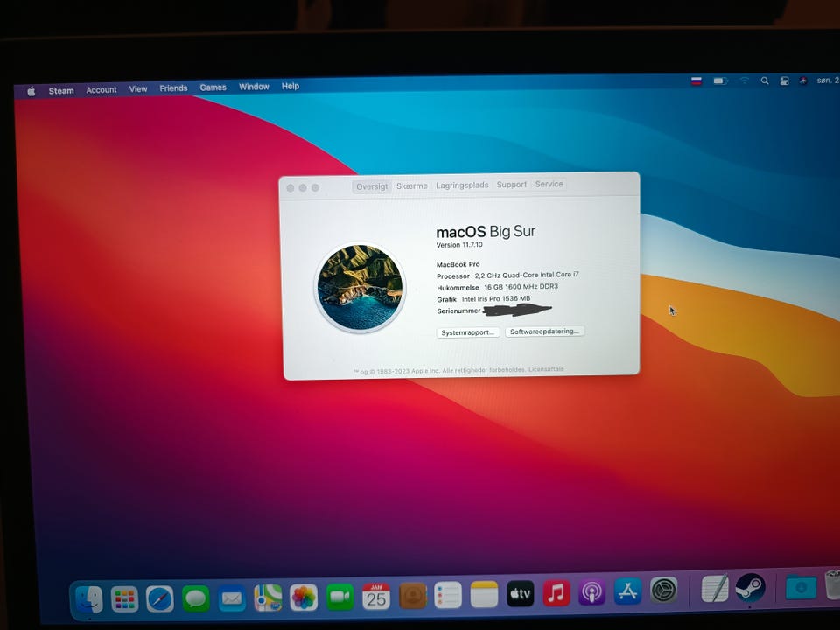Open the Photos app in the Dock
The image size is (840, 630).
pyautogui.click(x=304, y=598)
